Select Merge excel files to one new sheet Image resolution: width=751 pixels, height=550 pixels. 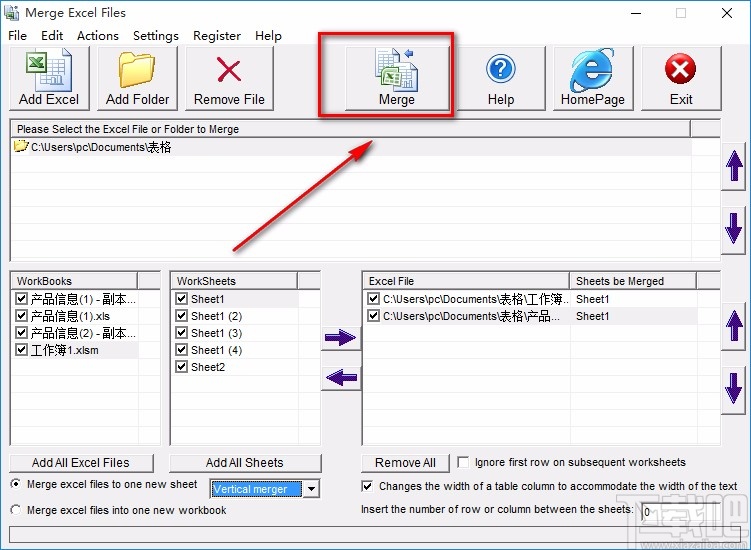click(16, 484)
